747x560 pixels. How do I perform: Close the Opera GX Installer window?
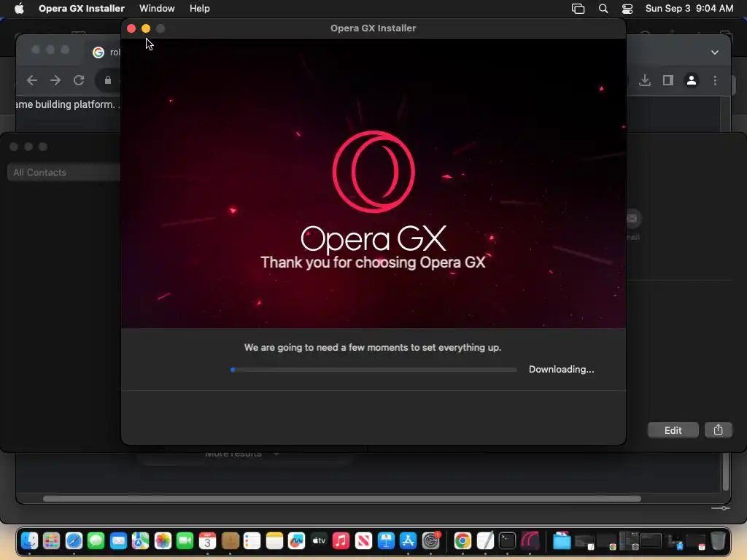click(x=131, y=28)
